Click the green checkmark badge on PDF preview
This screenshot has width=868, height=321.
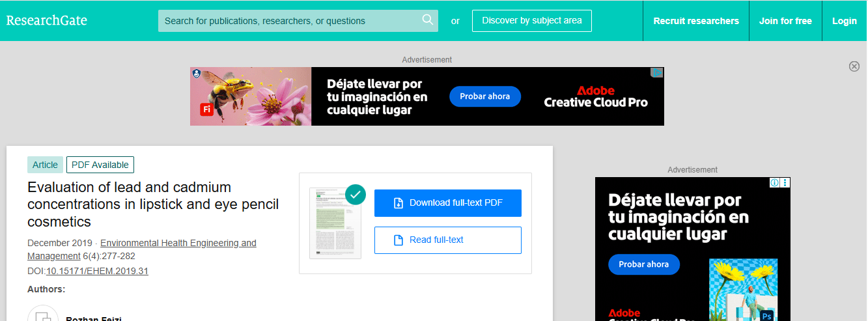[356, 194]
